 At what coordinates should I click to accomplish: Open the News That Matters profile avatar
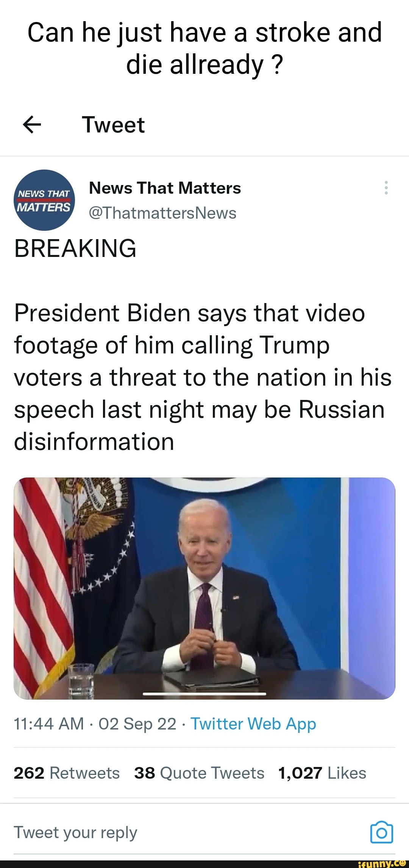(x=45, y=200)
